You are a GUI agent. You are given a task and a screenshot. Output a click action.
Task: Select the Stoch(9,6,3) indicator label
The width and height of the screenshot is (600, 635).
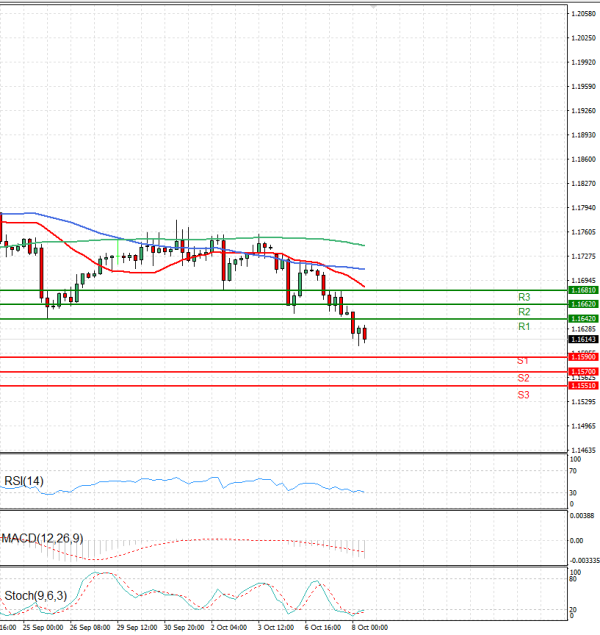coord(34,596)
